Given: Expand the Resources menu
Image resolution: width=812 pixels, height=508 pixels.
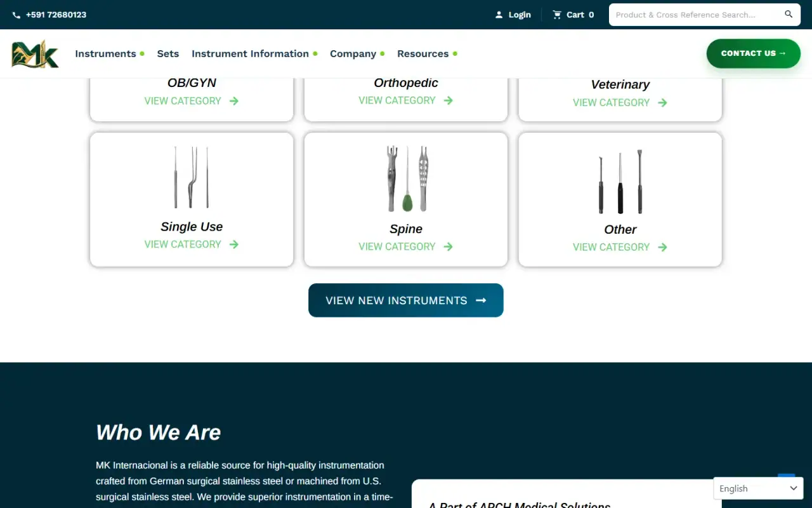Looking at the screenshot, I should (x=427, y=54).
